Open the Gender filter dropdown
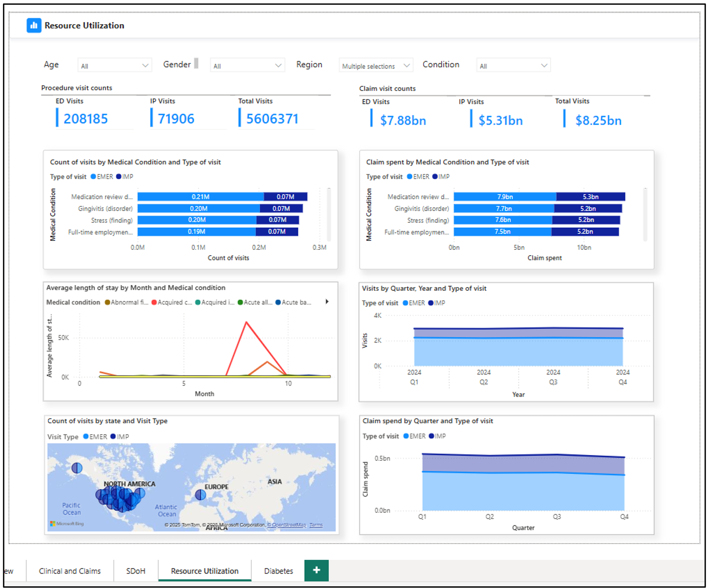708x588 pixels. coord(247,66)
